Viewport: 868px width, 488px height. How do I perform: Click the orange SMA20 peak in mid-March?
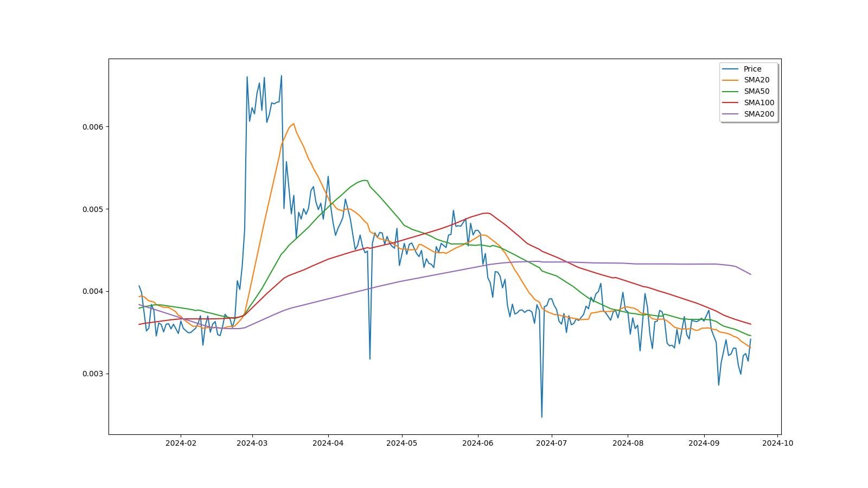point(293,124)
